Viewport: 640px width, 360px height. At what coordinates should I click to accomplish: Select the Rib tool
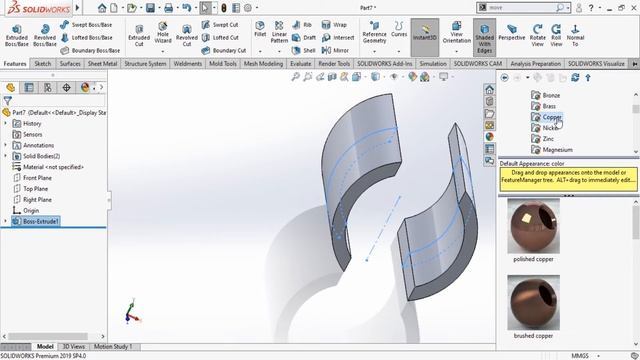302,25
